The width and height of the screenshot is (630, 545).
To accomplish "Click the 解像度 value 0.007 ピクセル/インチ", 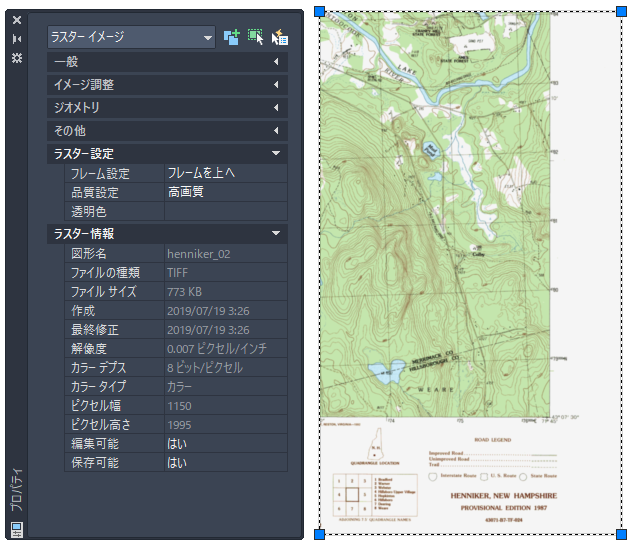I will 226,348.
